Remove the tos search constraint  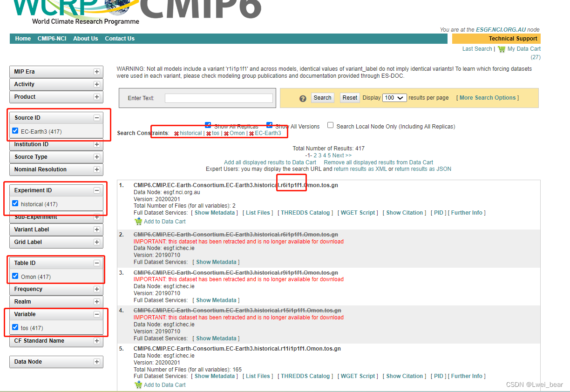pyautogui.click(x=209, y=134)
